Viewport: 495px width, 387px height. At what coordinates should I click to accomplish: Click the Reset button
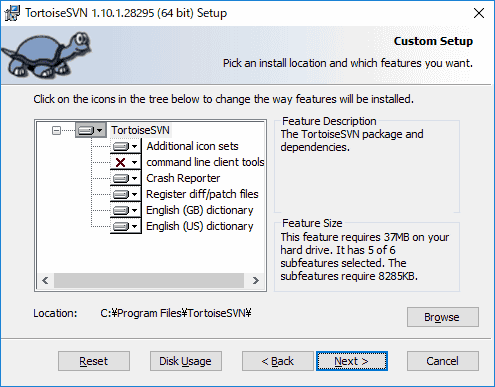pyautogui.click(x=94, y=361)
